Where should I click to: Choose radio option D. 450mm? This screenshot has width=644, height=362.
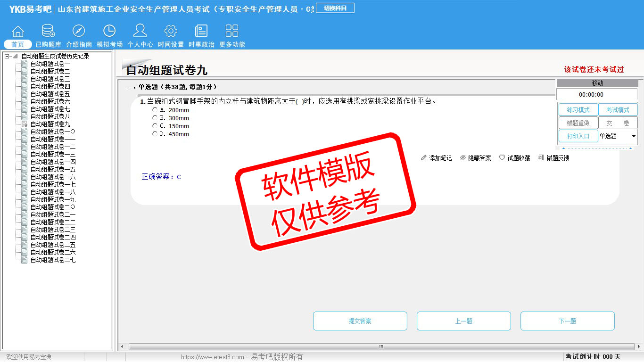click(155, 134)
